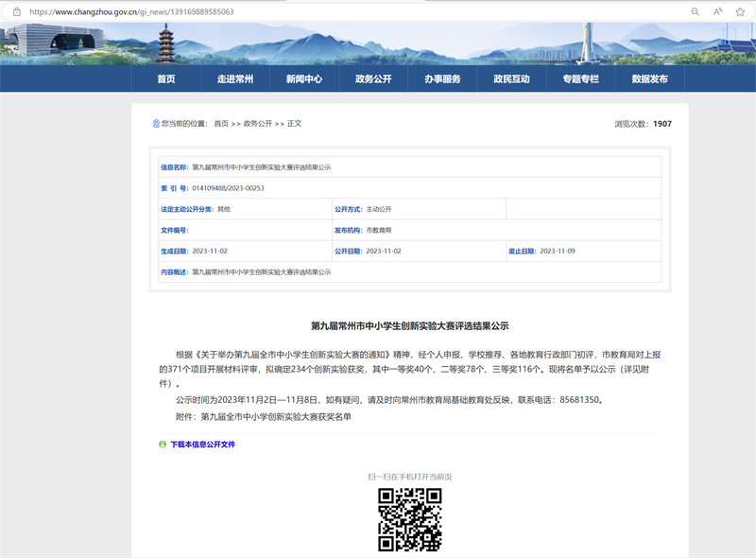
Task: Open the 数据发布 navigation menu
Action: pos(649,78)
